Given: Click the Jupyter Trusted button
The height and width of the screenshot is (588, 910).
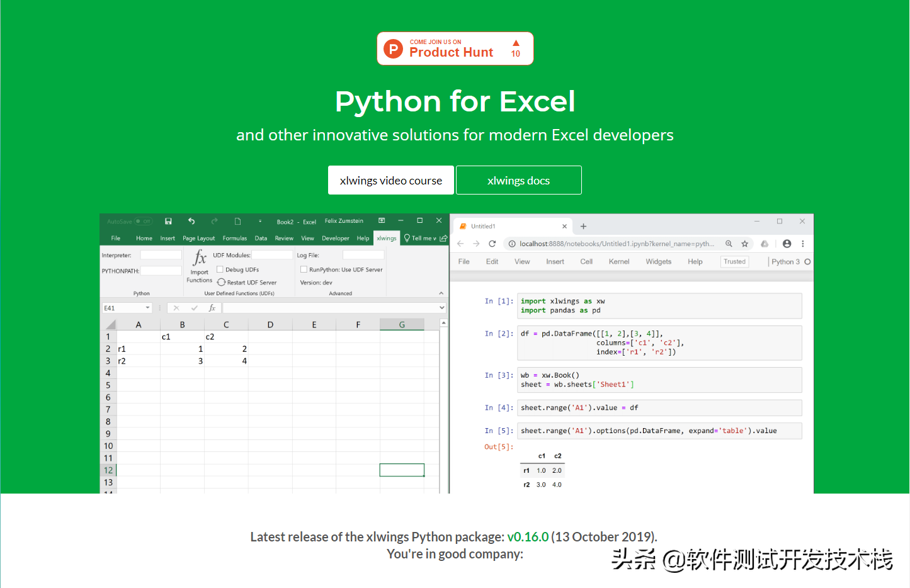Looking at the screenshot, I should (735, 262).
